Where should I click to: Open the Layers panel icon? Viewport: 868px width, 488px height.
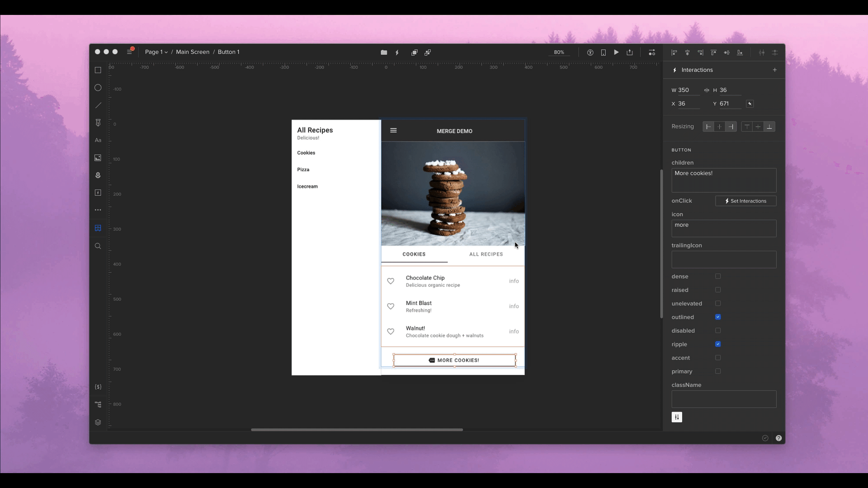pos(98,422)
